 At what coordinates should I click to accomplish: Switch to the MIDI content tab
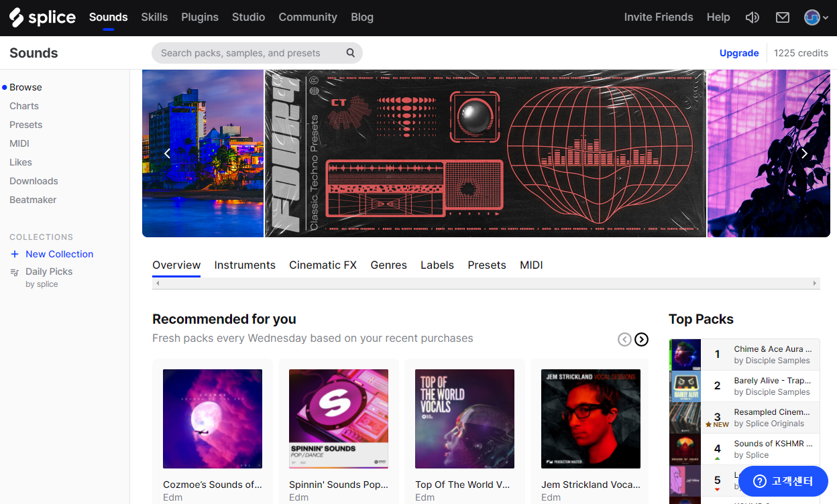(531, 265)
